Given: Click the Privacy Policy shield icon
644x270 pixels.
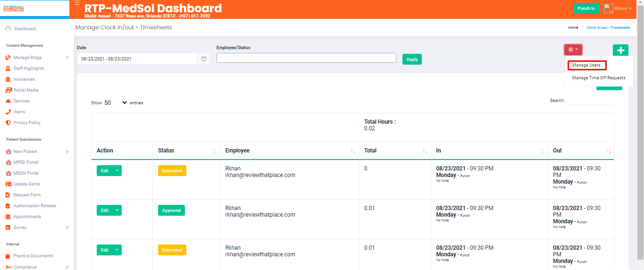Looking at the screenshot, I should pos(8,123).
